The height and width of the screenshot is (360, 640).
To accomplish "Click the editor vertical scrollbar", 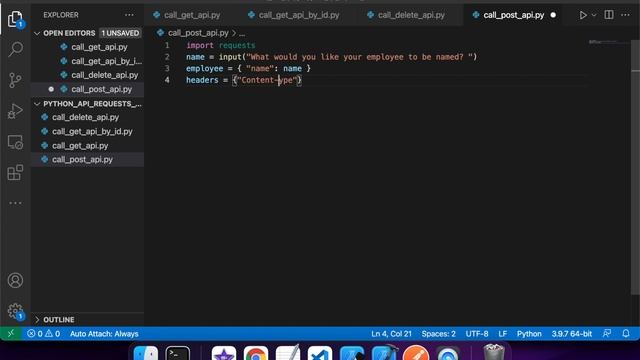I will point(636,167).
